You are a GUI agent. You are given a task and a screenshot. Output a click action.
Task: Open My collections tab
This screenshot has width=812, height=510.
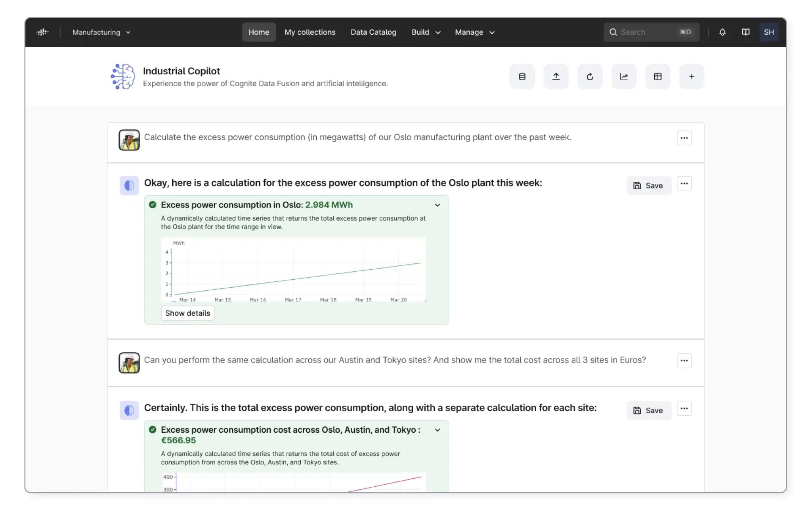[x=310, y=32]
